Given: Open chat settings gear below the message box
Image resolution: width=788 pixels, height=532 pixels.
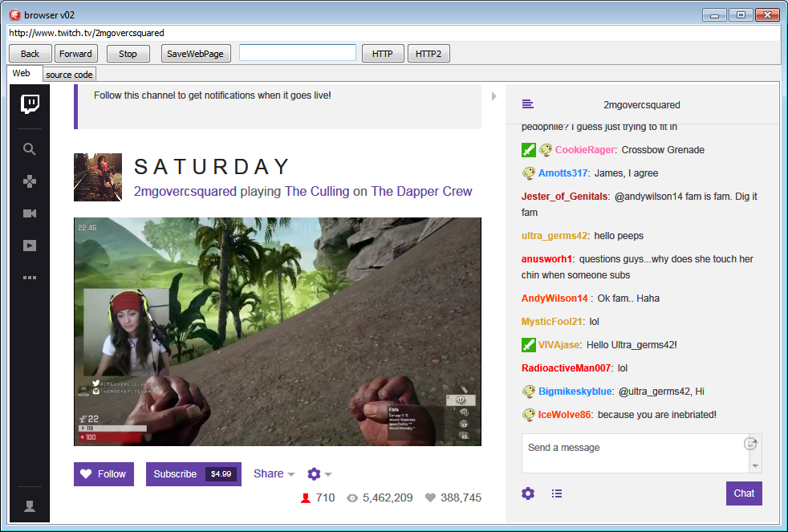Looking at the screenshot, I should tap(528, 493).
